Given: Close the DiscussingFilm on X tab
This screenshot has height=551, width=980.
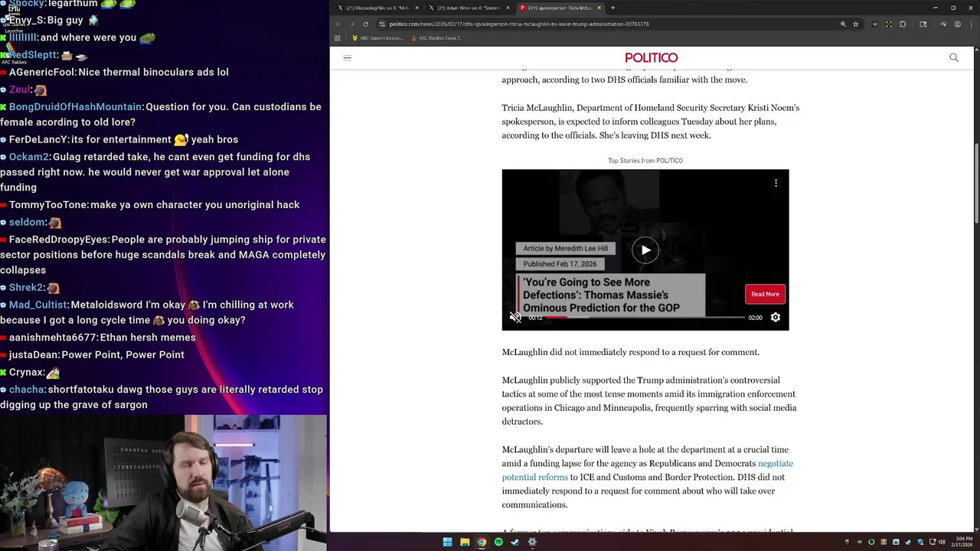Looking at the screenshot, I should tap(416, 8).
